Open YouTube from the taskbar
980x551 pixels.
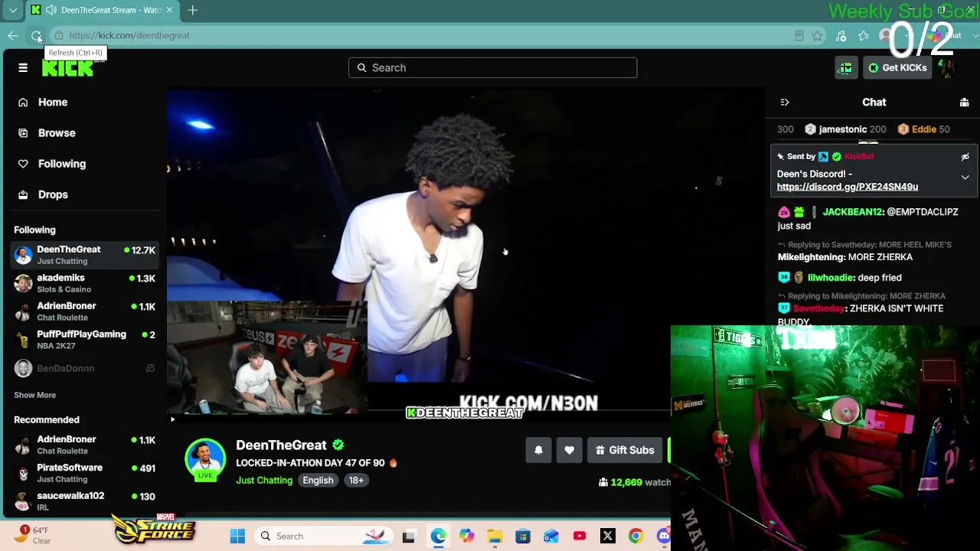coord(580,536)
